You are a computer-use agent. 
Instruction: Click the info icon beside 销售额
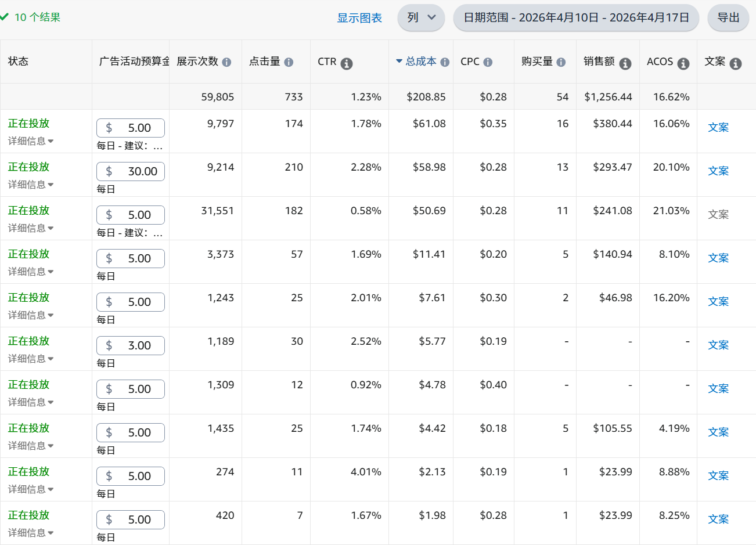click(x=625, y=64)
